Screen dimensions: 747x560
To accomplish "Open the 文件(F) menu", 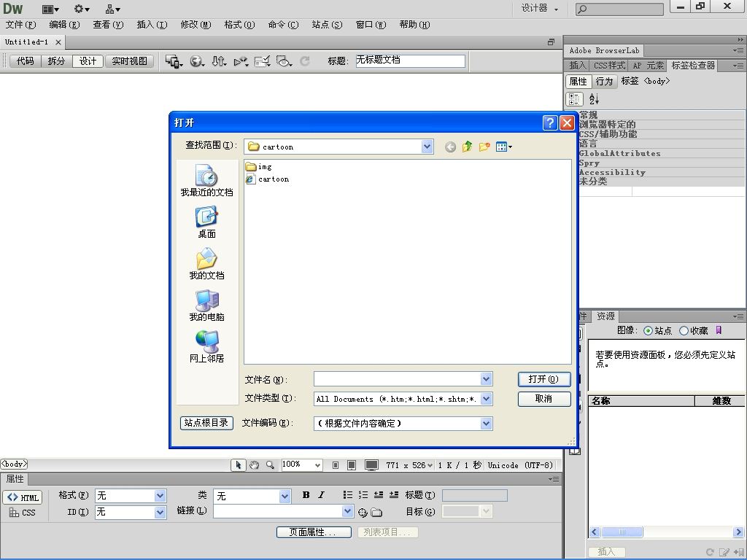I will tap(20, 24).
